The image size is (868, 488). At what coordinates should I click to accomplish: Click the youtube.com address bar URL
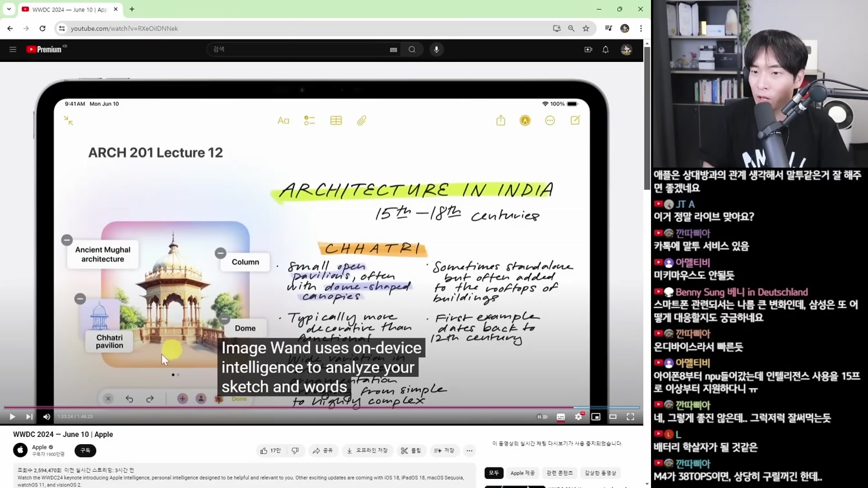click(125, 28)
